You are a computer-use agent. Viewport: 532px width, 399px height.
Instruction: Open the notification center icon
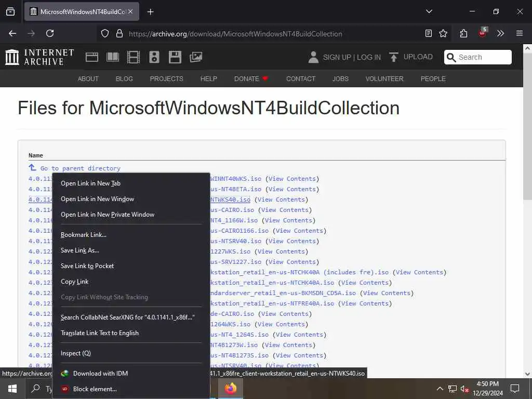(x=515, y=389)
